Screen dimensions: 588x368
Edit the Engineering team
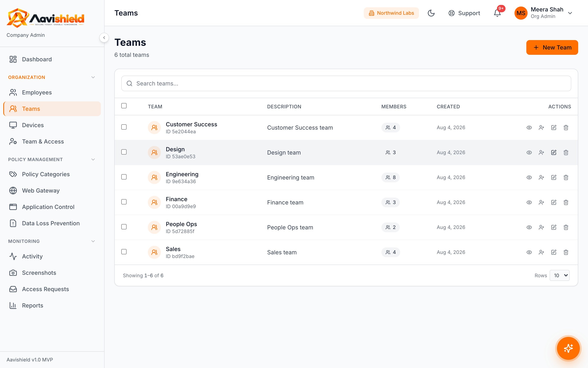(x=553, y=177)
